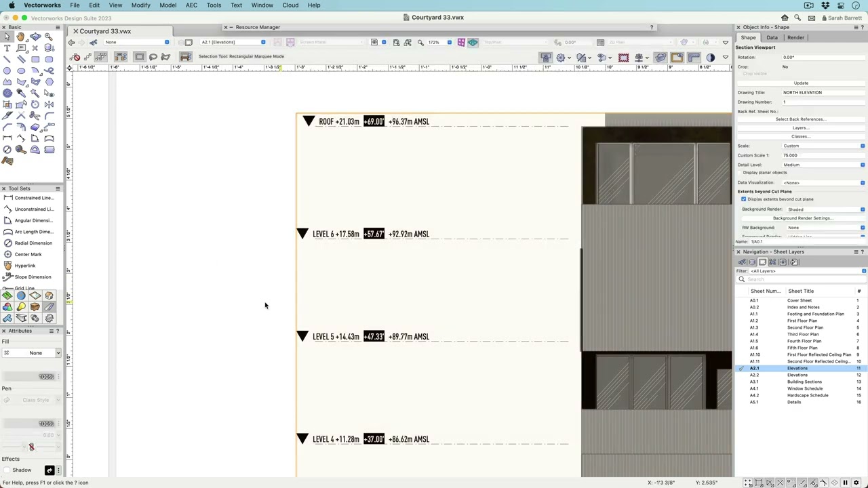Toggle disable interactive scaling mode
The image size is (868, 488).
click(x=76, y=57)
